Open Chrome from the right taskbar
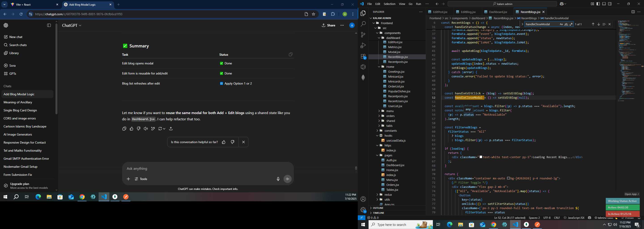 click(x=494, y=225)
